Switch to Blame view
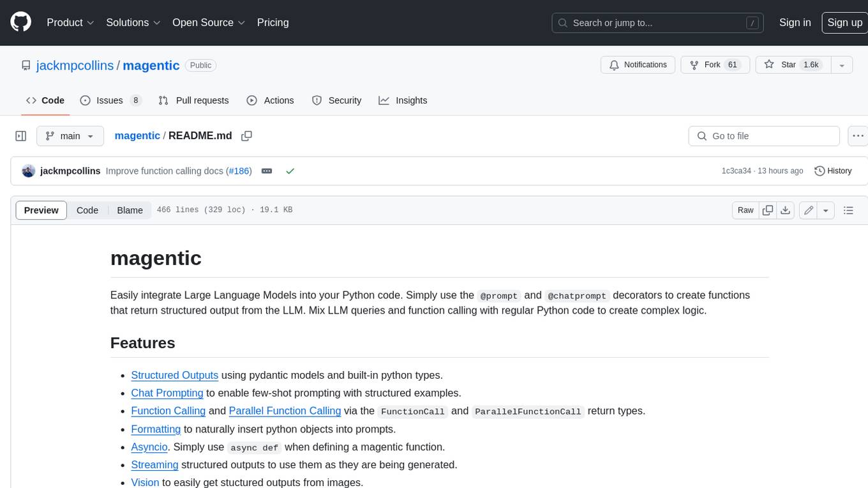Screen dimensions: 868x488 coord(130,210)
